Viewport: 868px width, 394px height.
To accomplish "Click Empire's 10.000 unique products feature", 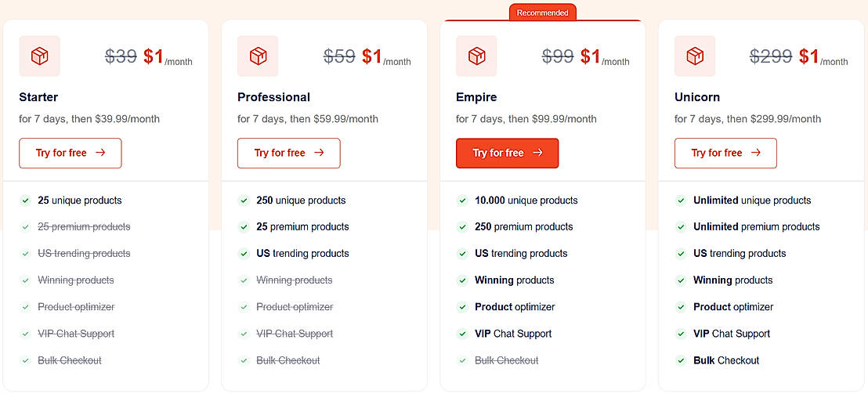I will pos(526,201).
